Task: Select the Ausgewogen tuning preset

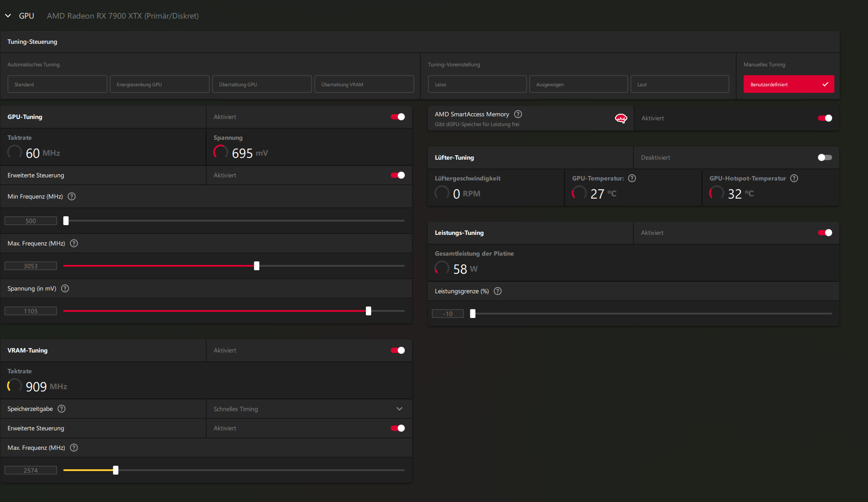Action: [x=579, y=84]
